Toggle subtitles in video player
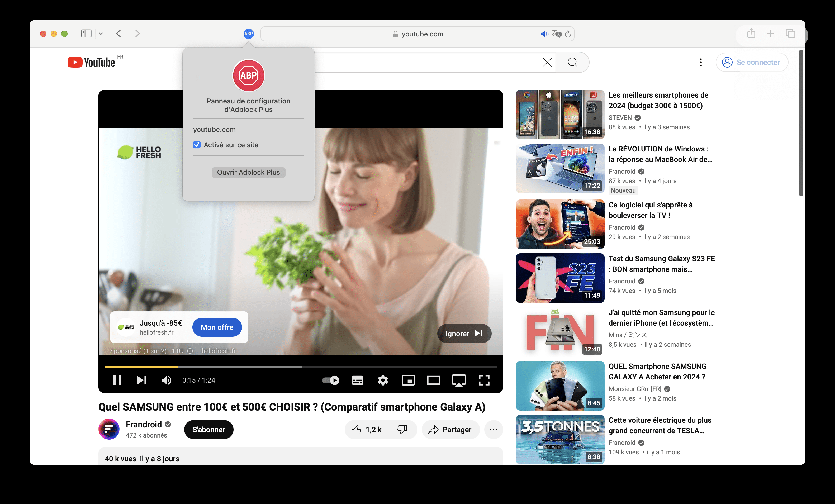835x504 pixels. [x=358, y=380]
